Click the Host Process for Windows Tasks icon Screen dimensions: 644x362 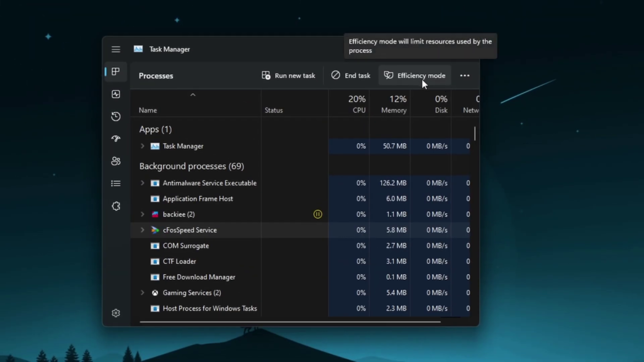(x=155, y=309)
